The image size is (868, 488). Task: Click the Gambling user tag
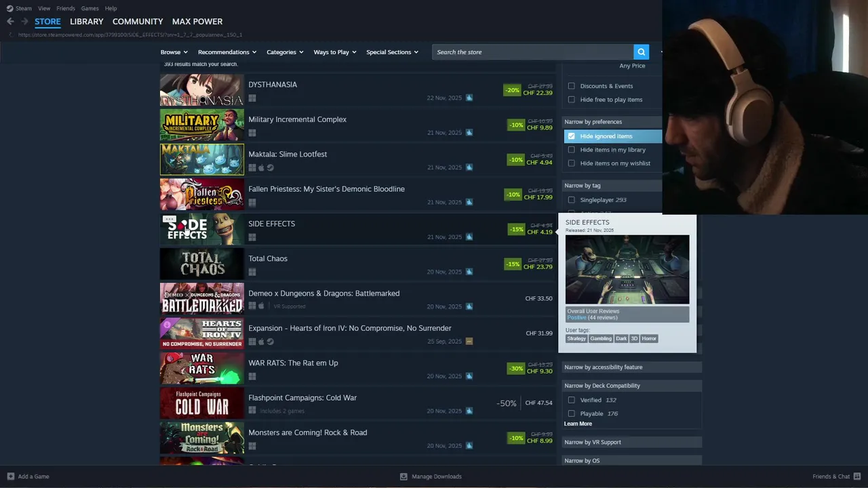601,338
